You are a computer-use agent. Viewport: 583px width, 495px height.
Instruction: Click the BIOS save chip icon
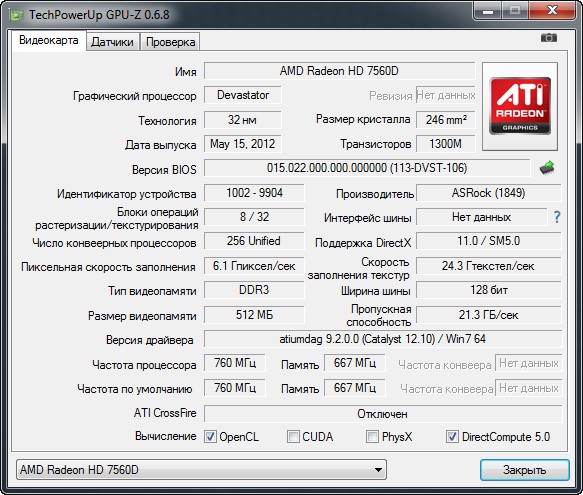[x=547, y=168]
